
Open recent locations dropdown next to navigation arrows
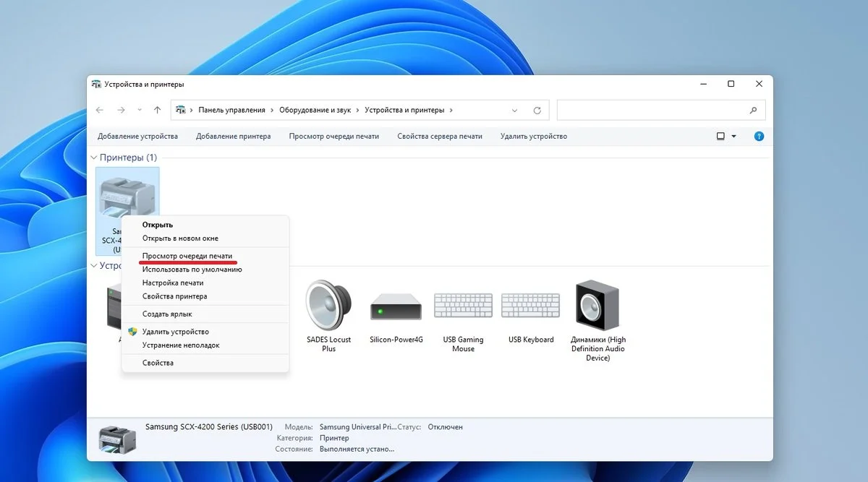point(138,111)
